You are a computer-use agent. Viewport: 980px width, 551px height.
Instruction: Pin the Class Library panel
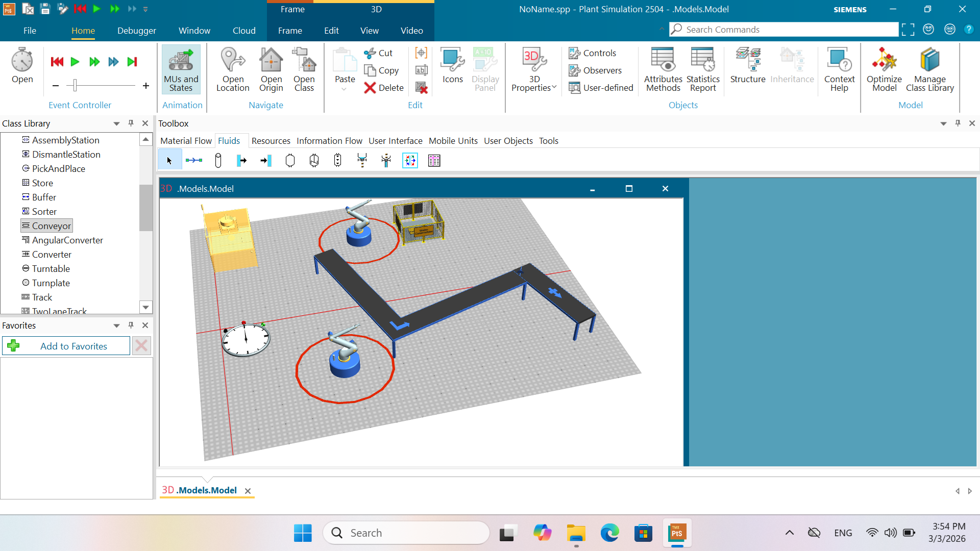point(131,123)
